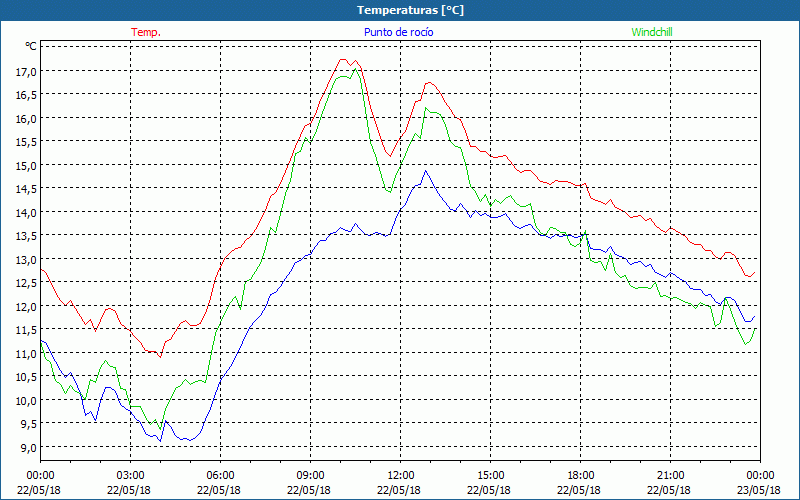Click the 12,5 y-axis value

coord(27,283)
